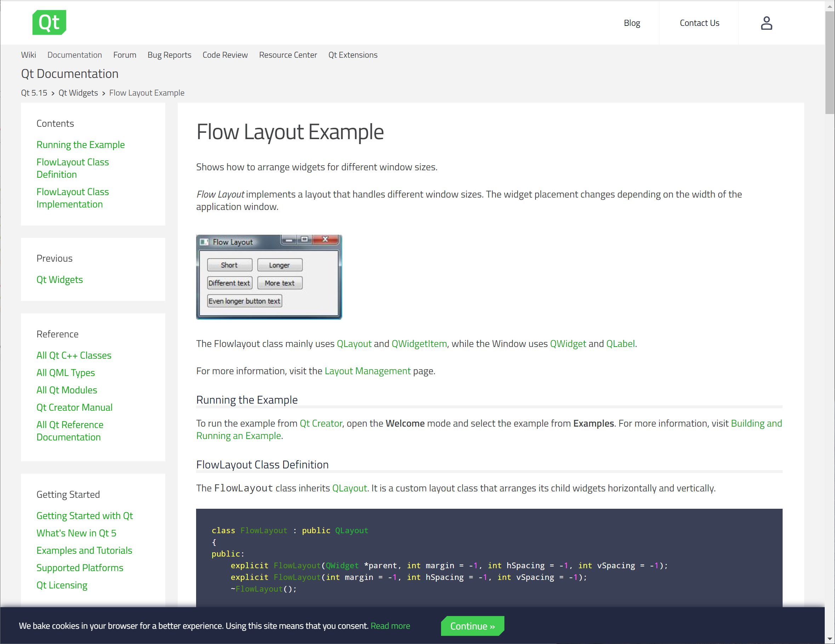Enable Getting Started with Qt link

pos(85,515)
